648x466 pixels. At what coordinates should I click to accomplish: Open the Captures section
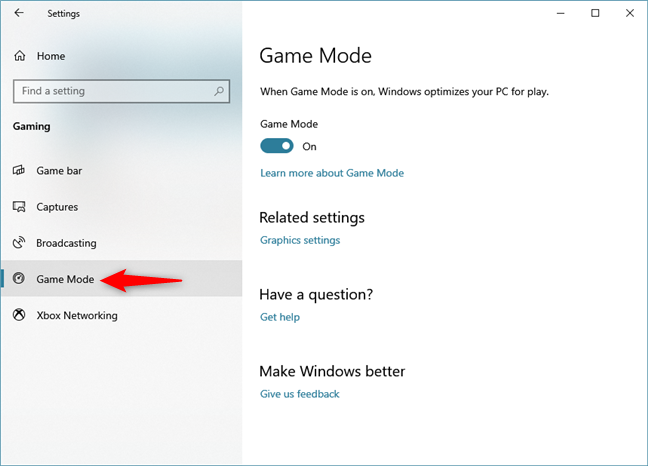[x=122, y=207]
